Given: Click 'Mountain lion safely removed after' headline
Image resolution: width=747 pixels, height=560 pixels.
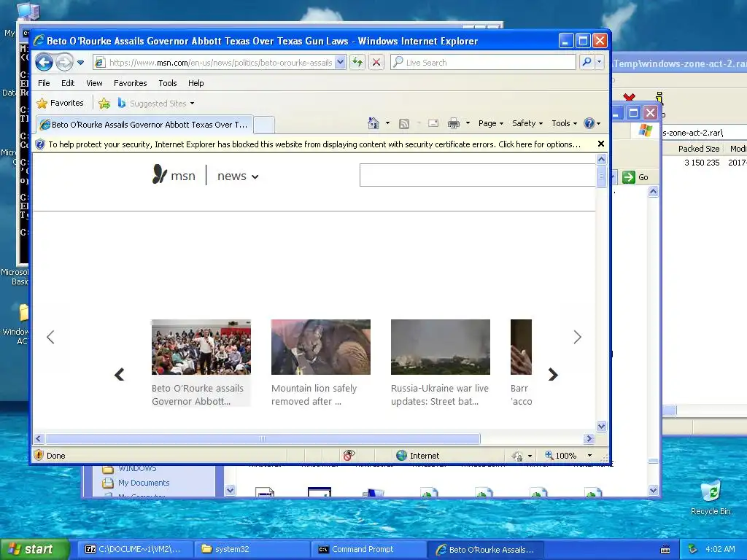Looking at the screenshot, I should pyautogui.click(x=314, y=394).
